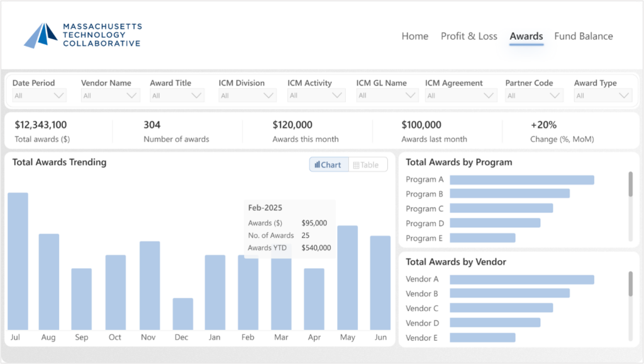Open the ICM Activity filter
644x364 pixels.
pyautogui.click(x=316, y=96)
